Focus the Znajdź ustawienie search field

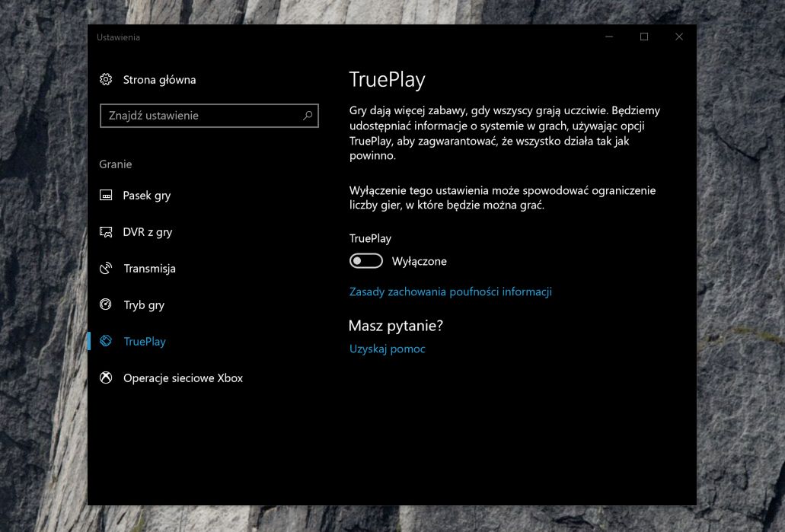[x=209, y=116]
